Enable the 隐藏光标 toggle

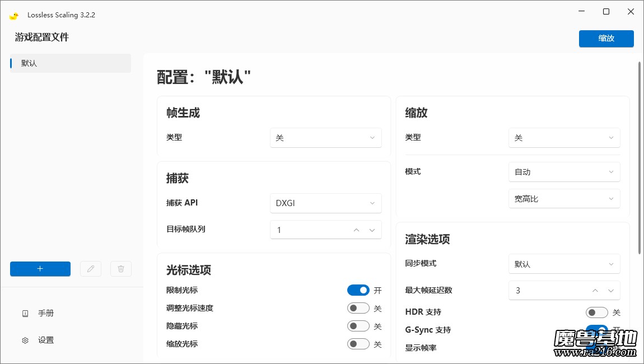(x=358, y=326)
